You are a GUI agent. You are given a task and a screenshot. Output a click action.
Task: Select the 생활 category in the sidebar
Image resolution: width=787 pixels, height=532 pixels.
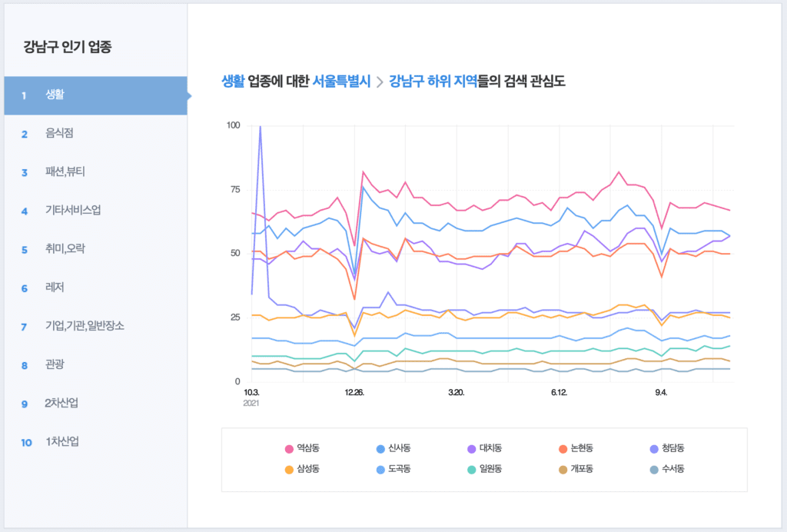coord(95,95)
